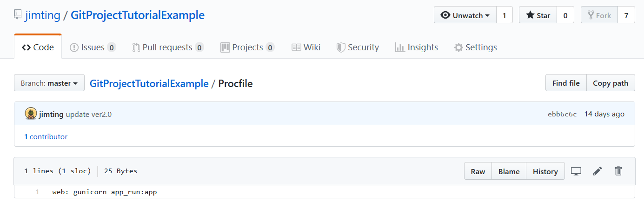Open the Unwatch dropdown button
This screenshot has width=644, height=210.
tap(465, 15)
